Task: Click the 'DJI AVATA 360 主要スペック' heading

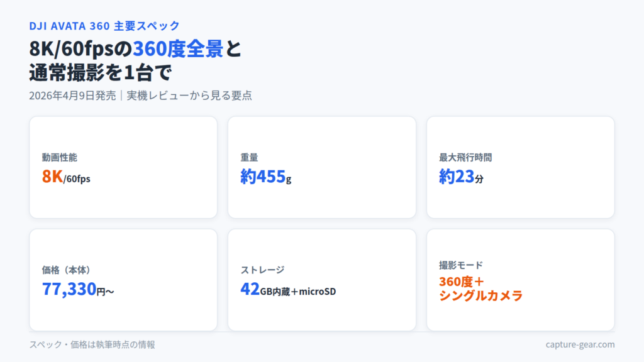Action: [104, 26]
